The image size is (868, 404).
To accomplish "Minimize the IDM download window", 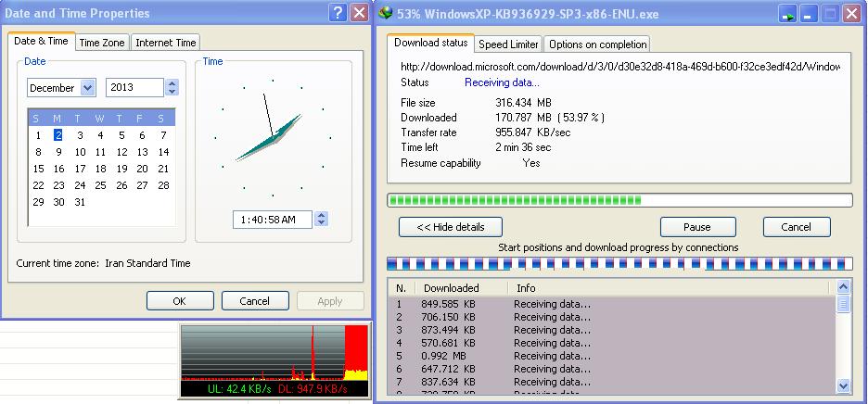I will [x=809, y=14].
